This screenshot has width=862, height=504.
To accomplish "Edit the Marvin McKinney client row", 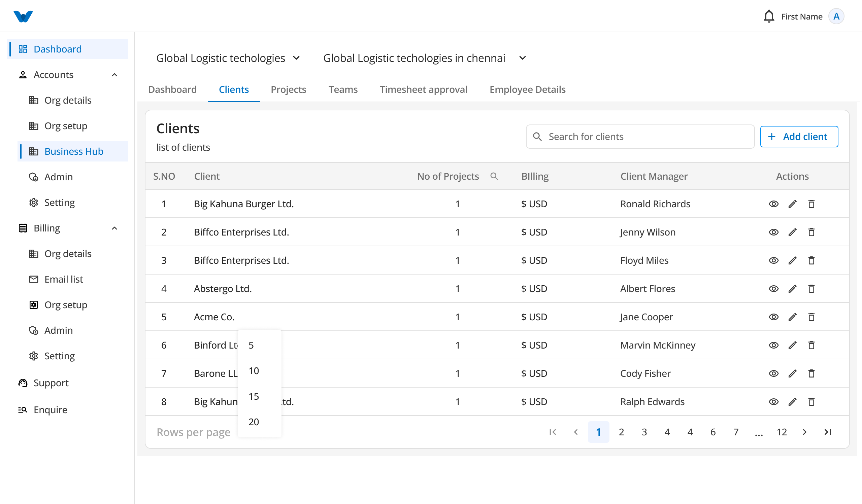I will 792,345.
